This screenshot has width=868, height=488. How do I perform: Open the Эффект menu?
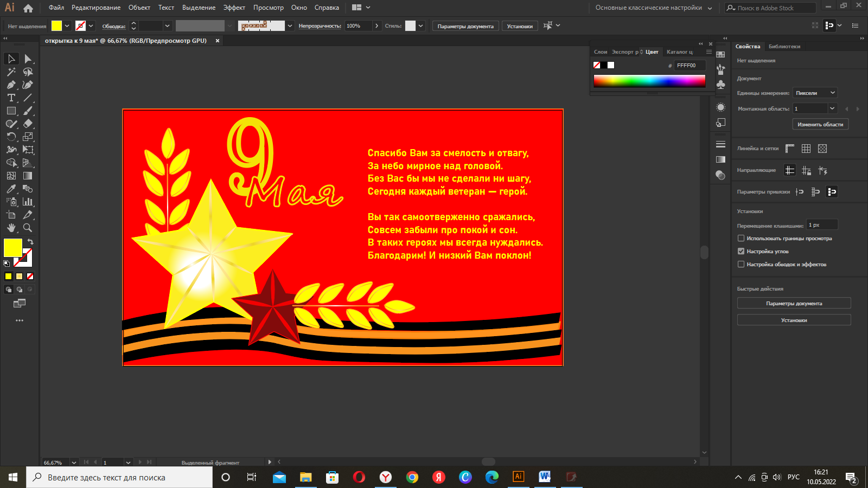tap(234, 8)
